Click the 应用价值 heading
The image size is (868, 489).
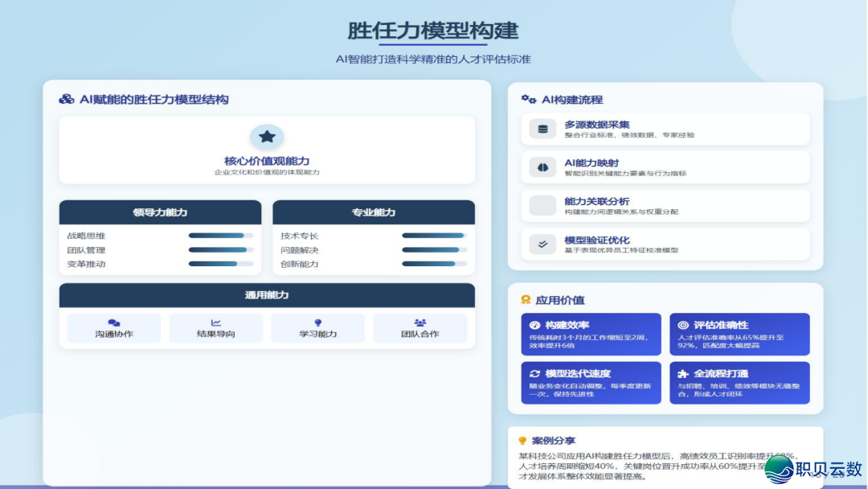coord(559,300)
